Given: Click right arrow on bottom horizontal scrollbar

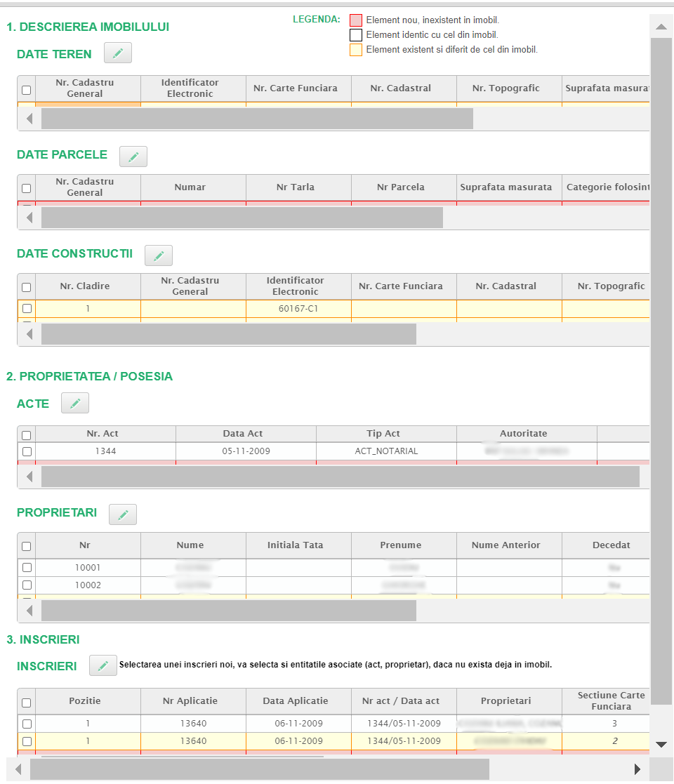Looking at the screenshot, I should pos(637,769).
